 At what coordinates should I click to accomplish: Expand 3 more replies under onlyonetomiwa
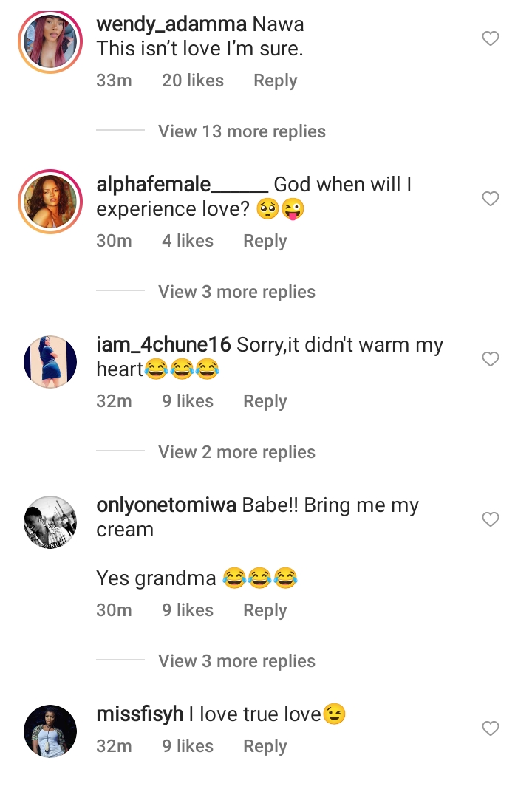click(236, 661)
